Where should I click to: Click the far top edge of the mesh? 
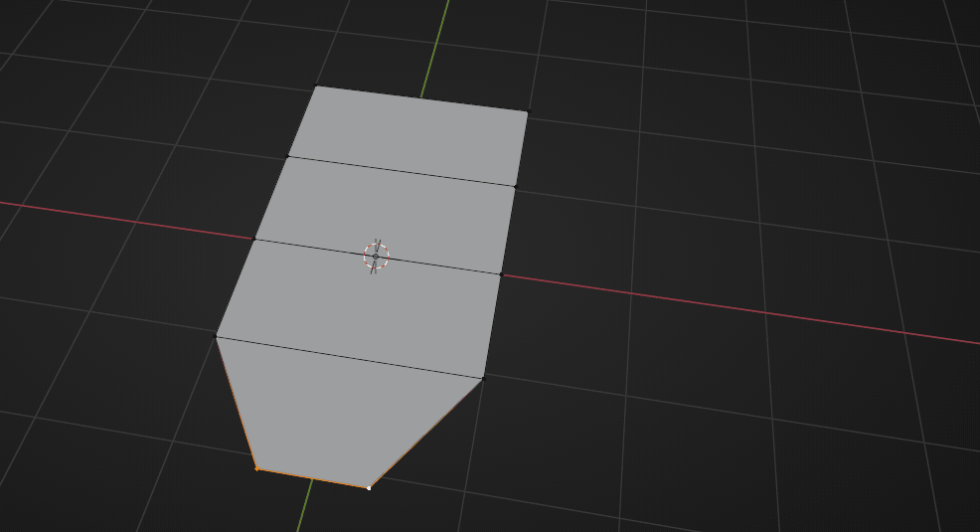pyautogui.click(x=421, y=98)
